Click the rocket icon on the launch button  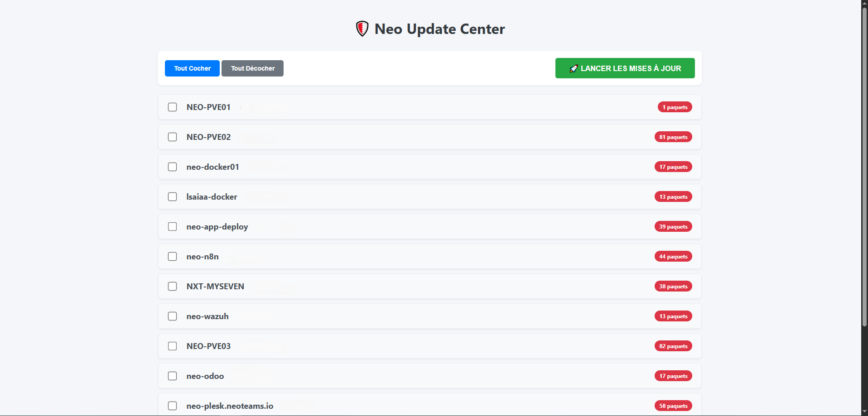pyautogui.click(x=574, y=68)
